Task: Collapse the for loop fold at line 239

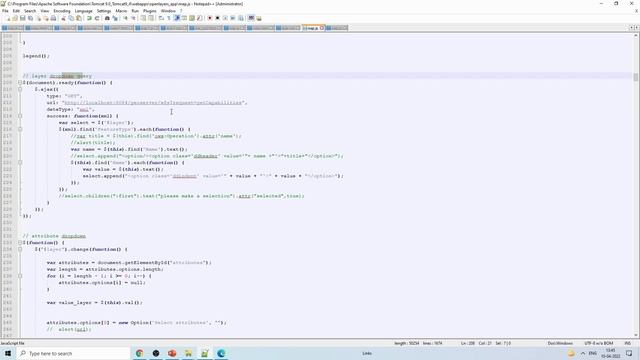Action: point(20,276)
